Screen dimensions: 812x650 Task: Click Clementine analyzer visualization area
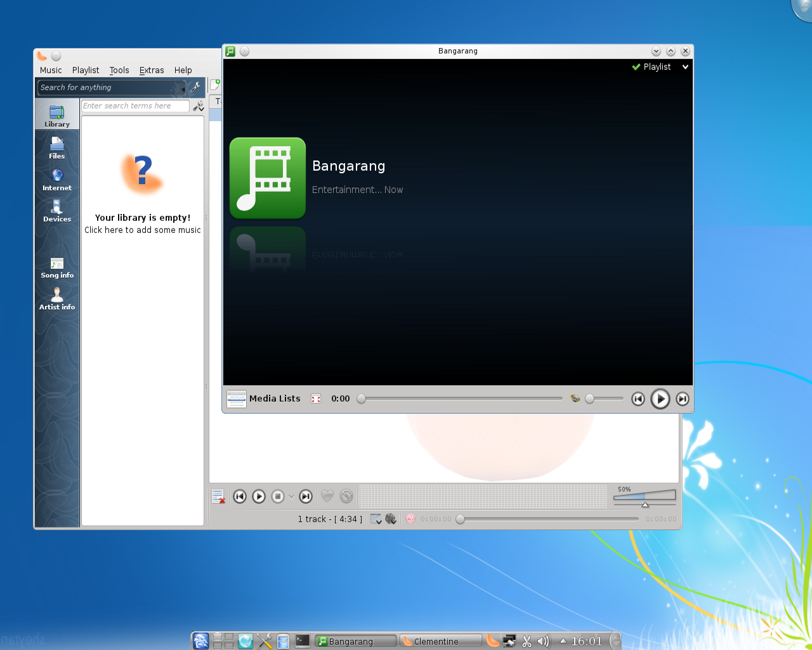483,496
